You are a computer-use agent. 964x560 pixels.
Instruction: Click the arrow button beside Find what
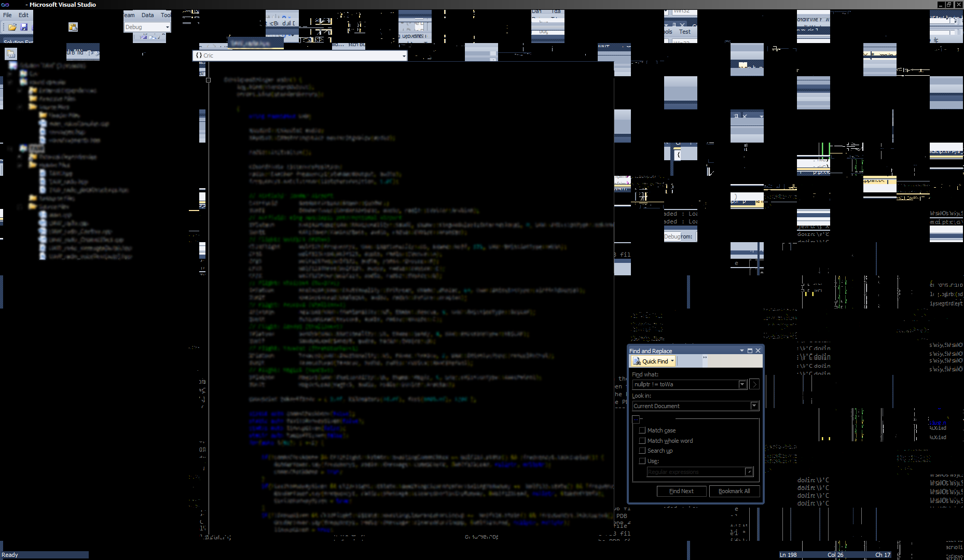point(754,384)
